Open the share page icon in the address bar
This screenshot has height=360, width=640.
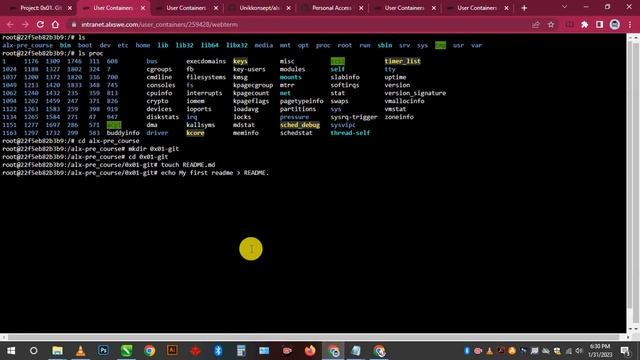[536, 24]
